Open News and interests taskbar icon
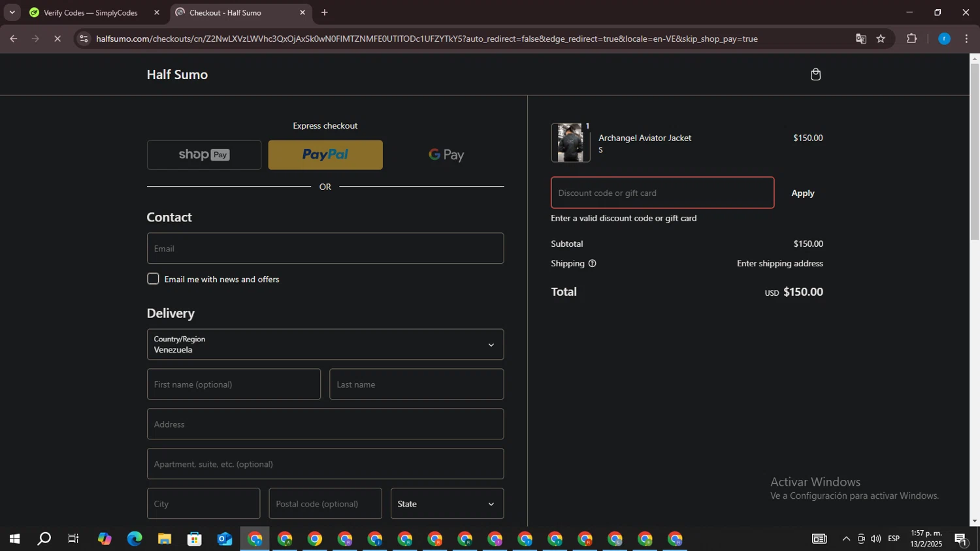This screenshot has height=551, width=980. point(819,539)
